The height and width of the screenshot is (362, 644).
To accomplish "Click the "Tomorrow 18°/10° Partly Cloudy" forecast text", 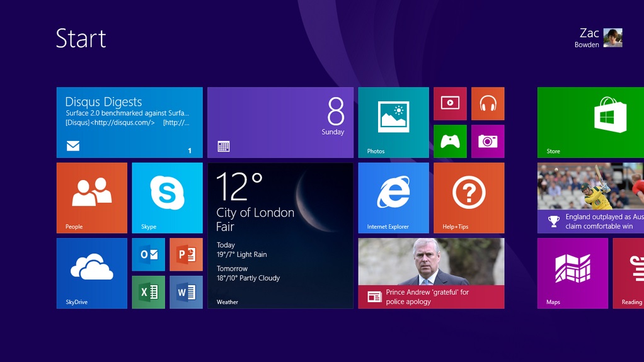I will [x=248, y=273].
